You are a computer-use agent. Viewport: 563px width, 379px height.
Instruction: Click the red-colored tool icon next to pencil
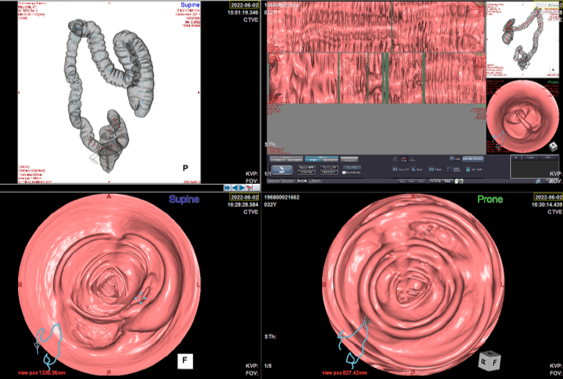[404, 159]
